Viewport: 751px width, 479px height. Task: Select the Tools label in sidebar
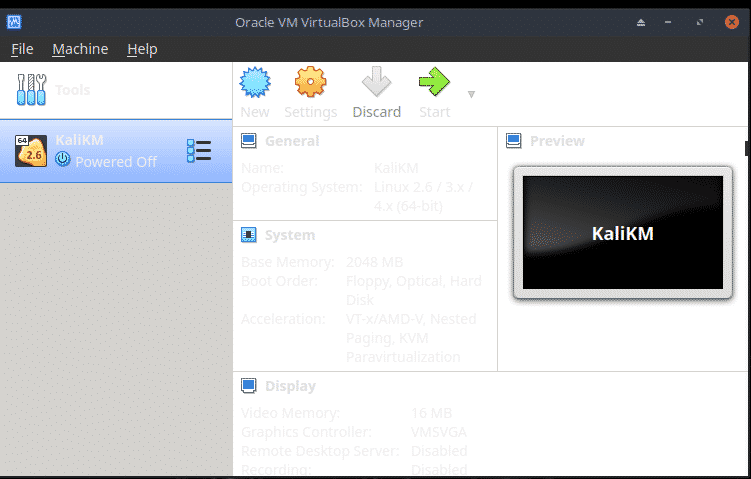(72, 90)
